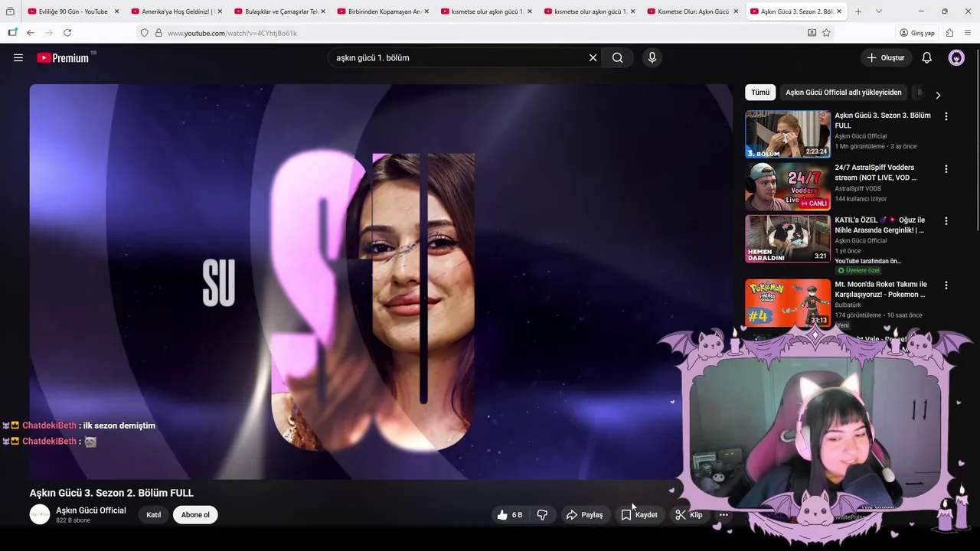980x551 pixels.
Task: Click the "822 B abone" subscriber count
Action: pos(73,520)
